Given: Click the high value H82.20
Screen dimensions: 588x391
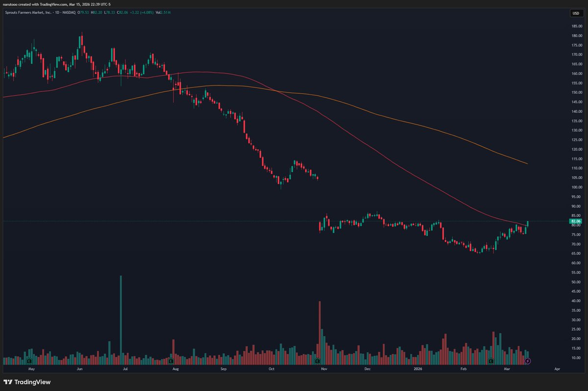Looking at the screenshot, I should (97, 12).
